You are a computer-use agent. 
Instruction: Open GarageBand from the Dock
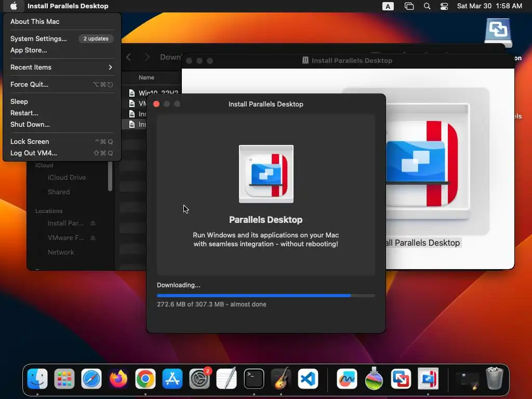point(281,379)
